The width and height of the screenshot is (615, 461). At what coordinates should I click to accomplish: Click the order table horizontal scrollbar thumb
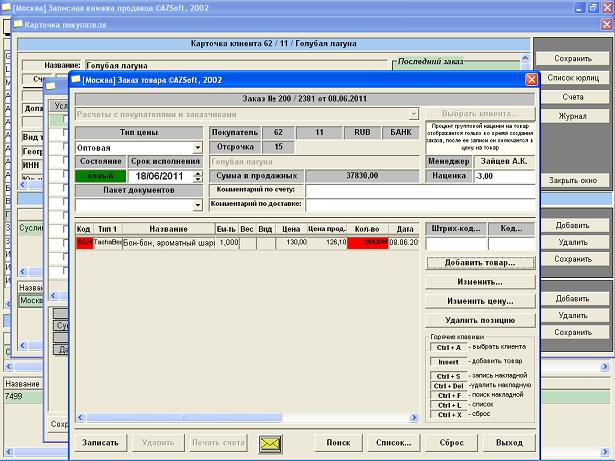184,418
